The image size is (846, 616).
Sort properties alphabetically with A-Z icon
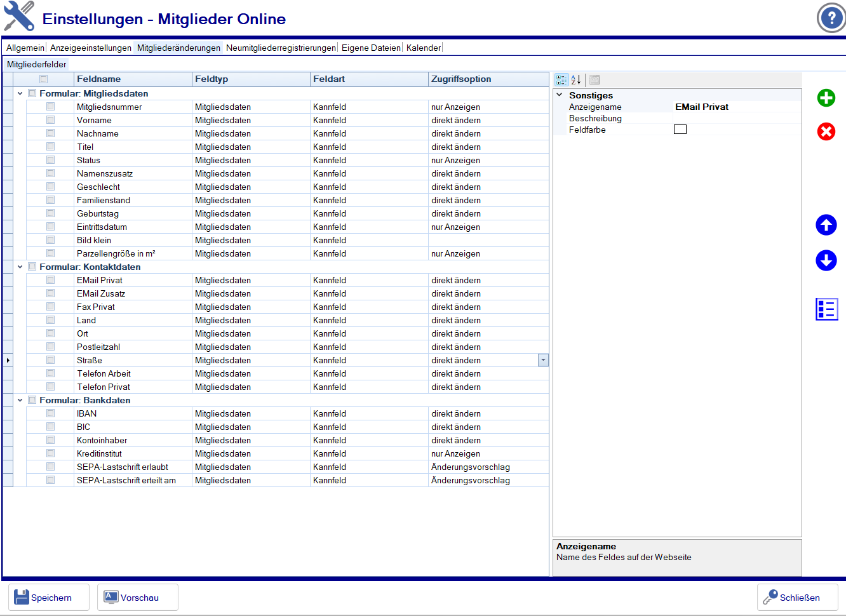(x=575, y=80)
